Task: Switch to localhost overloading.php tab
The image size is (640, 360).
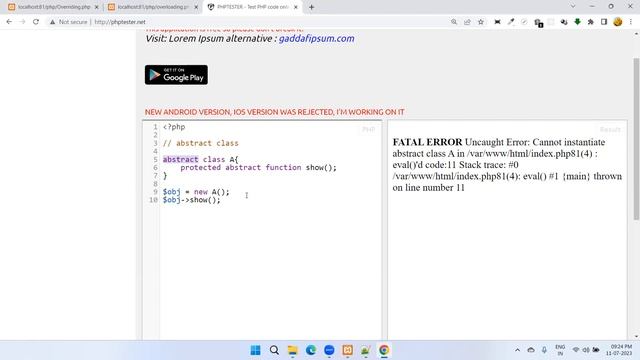Action: pyautogui.click(x=152, y=7)
